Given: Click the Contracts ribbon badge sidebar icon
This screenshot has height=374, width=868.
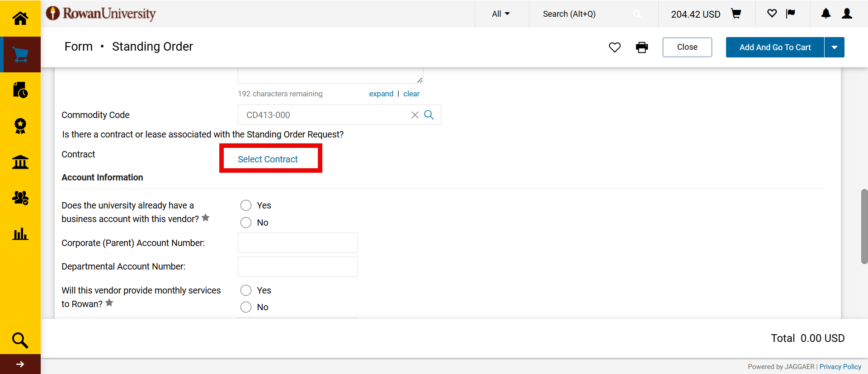Looking at the screenshot, I should coord(20,126).
